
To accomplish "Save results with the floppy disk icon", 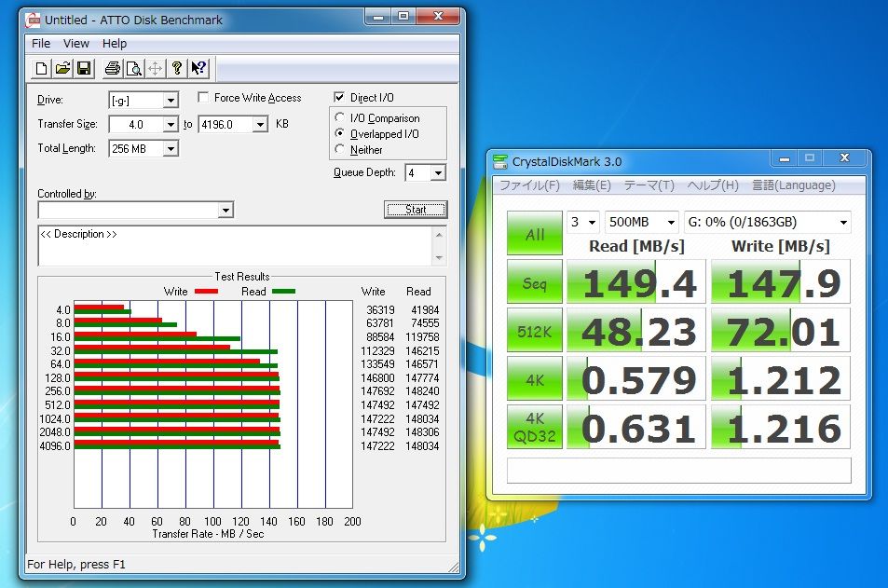I will (x=84, y=69).
